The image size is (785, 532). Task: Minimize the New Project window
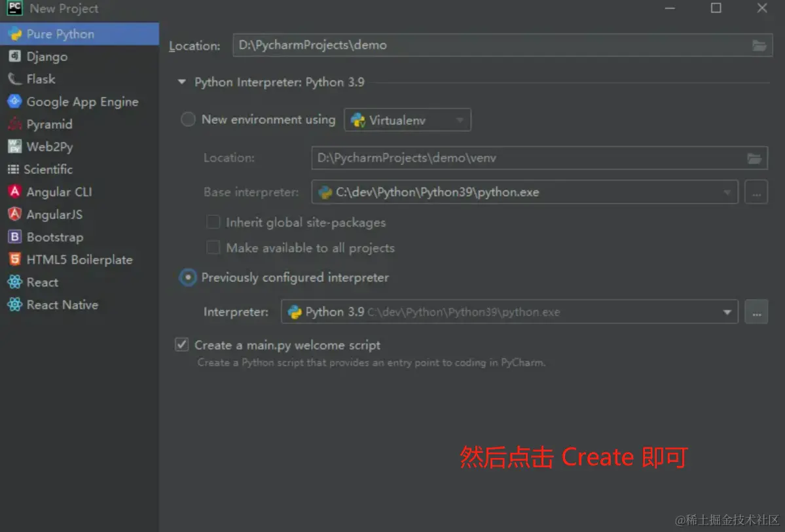[670, 8]
